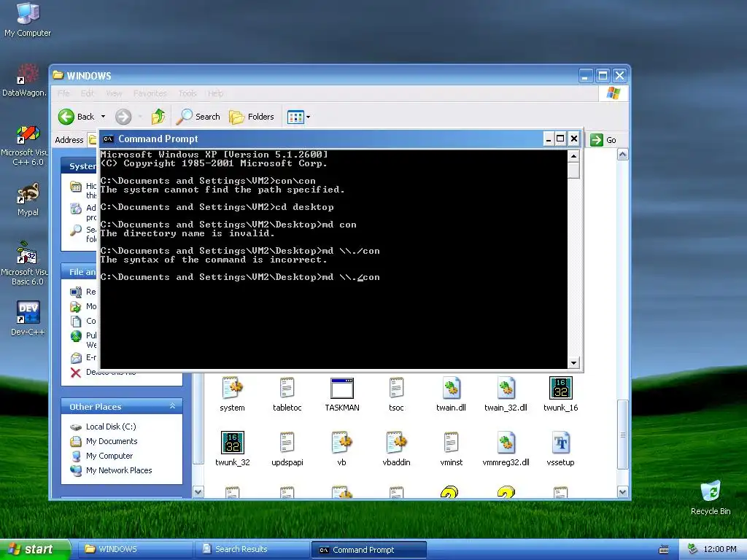This screenshot has height=560, width=747.
Task: Select the TASKMAN application icon
Action: [x=342, y=394]
